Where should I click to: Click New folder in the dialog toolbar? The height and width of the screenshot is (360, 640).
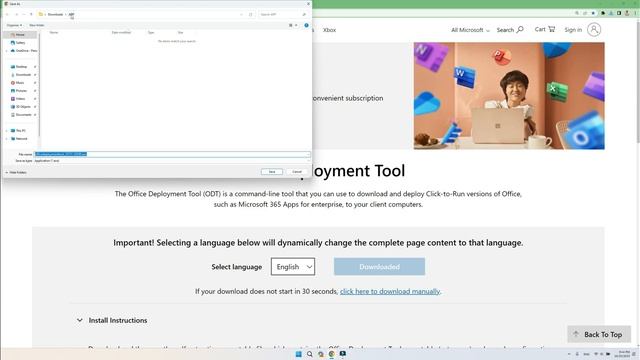coord(37,25)
